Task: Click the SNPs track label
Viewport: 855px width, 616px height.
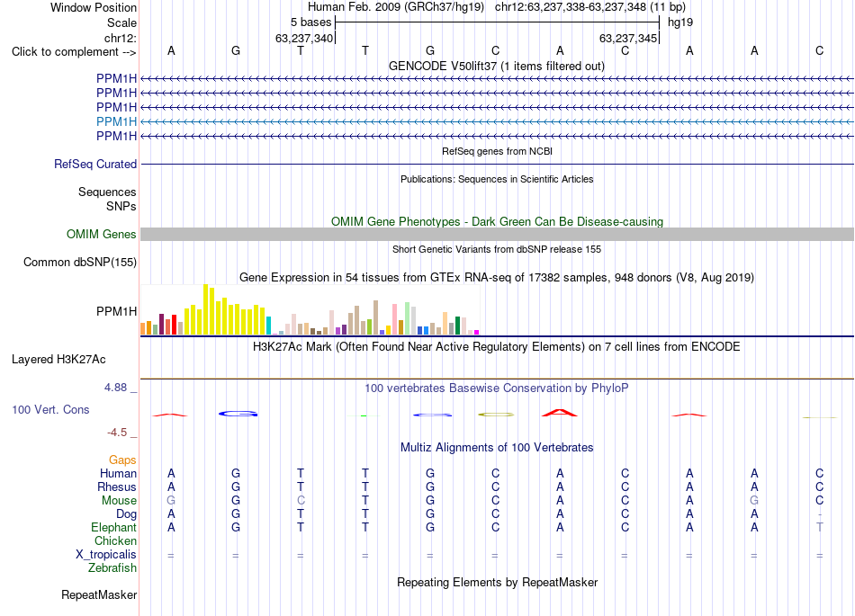Action: (x=121, y=207)
